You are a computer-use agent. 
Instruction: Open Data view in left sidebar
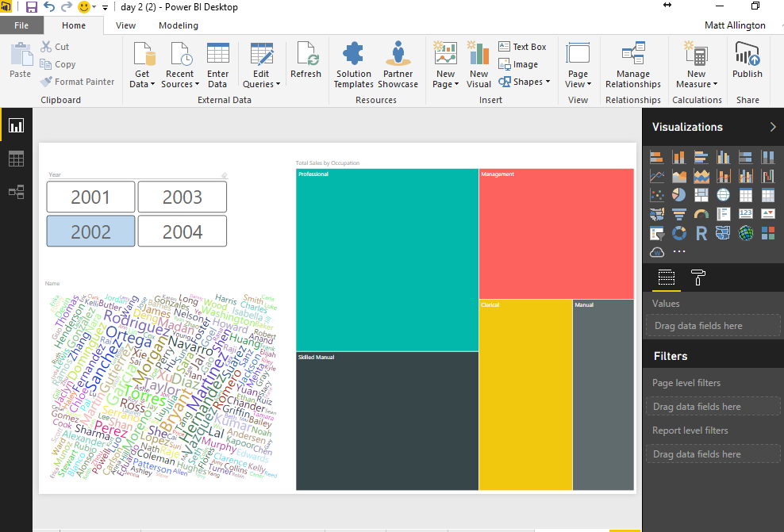click(16, 159)
